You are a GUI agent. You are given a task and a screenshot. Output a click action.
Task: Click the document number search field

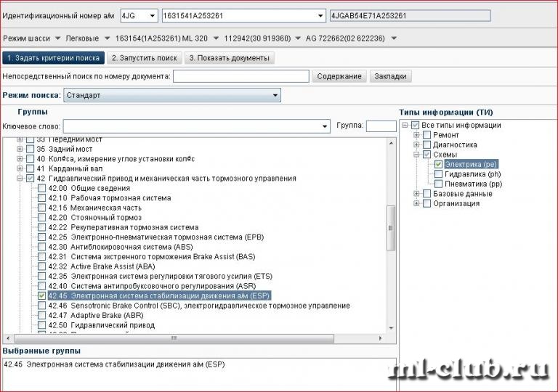[x=241, y=76]
